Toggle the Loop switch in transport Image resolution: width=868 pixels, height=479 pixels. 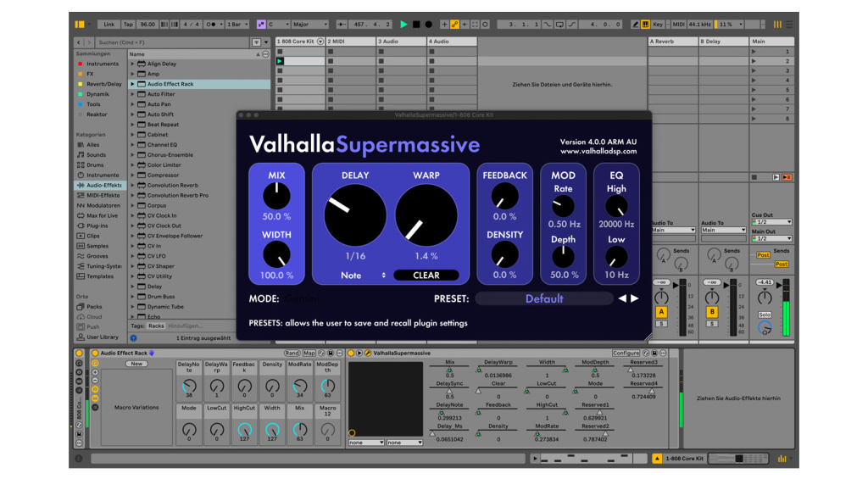pos(559,25)
